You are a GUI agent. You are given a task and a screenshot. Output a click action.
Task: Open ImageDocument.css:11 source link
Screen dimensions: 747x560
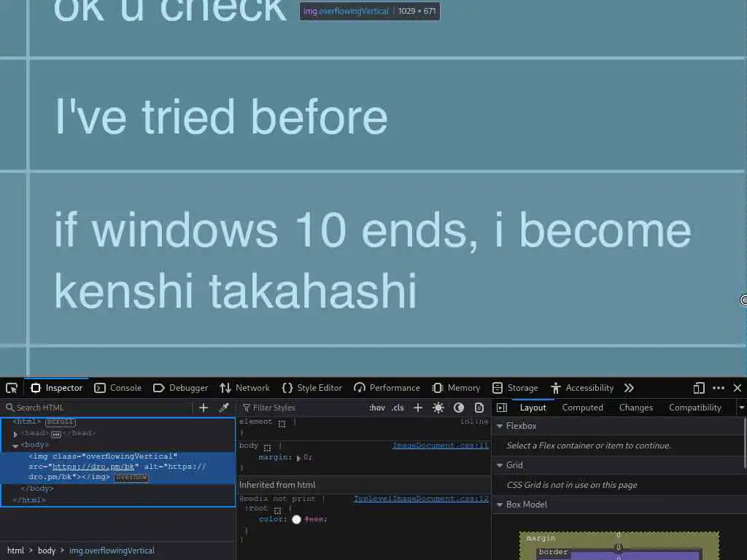(440, 446)
